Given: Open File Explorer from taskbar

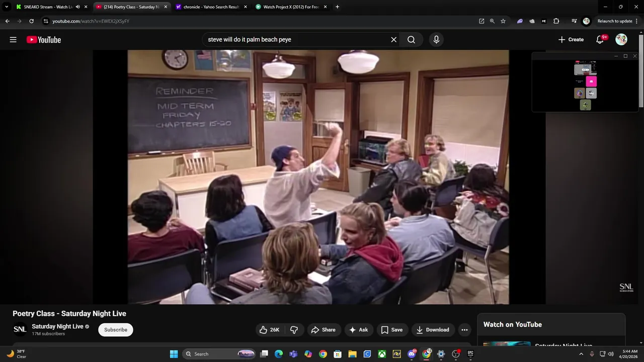Looking at the screenshot, I should pos(352,354).
